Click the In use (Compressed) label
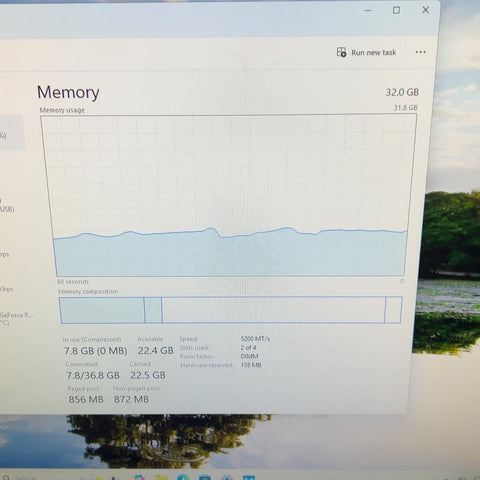 92,339
